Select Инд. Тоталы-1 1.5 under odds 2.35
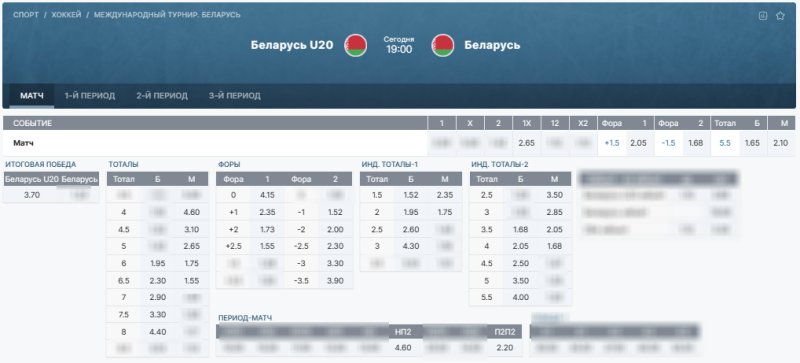This screenshot has height=363, width=800. pos(444,195)
